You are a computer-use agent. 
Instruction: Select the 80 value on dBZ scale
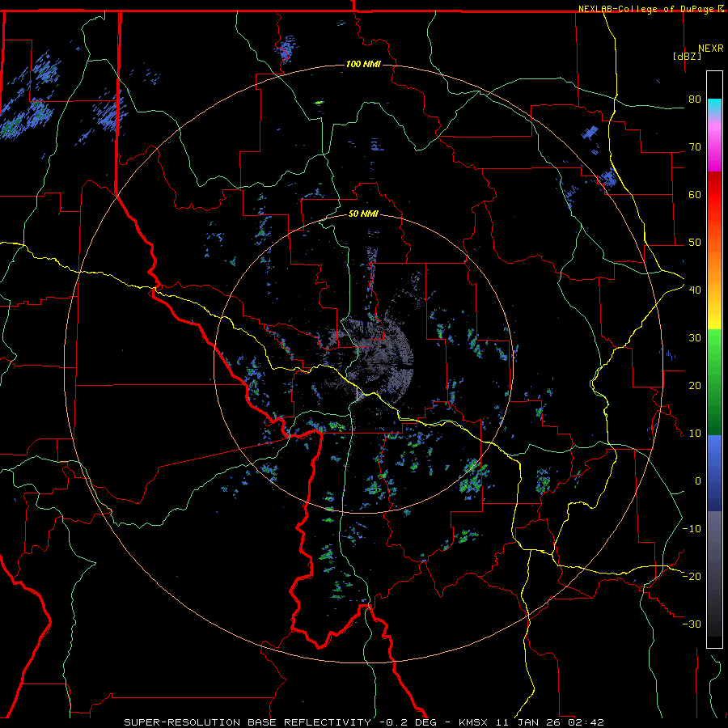pyautogui.click(x=695, y=99)
